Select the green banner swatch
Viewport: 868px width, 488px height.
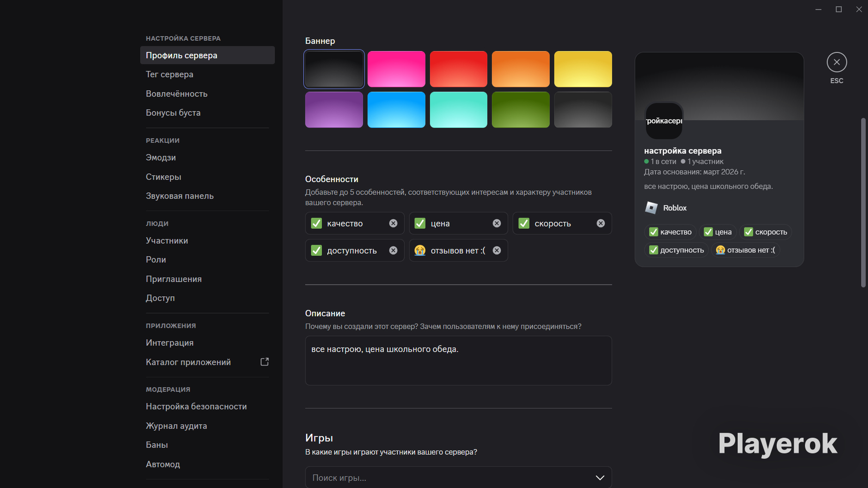(520, 110)
